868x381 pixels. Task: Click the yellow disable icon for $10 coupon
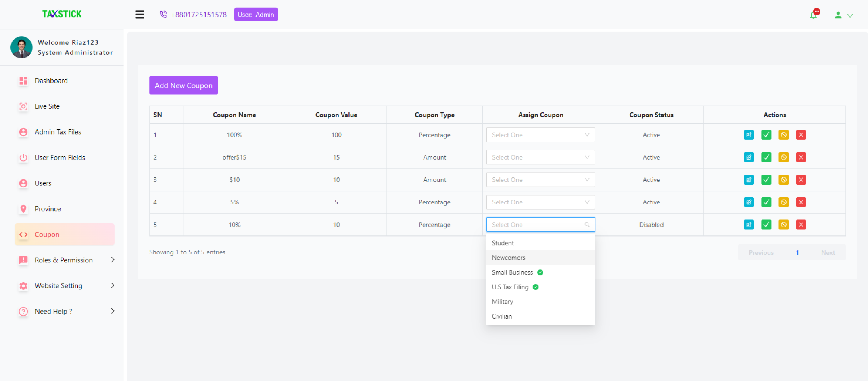783,180
